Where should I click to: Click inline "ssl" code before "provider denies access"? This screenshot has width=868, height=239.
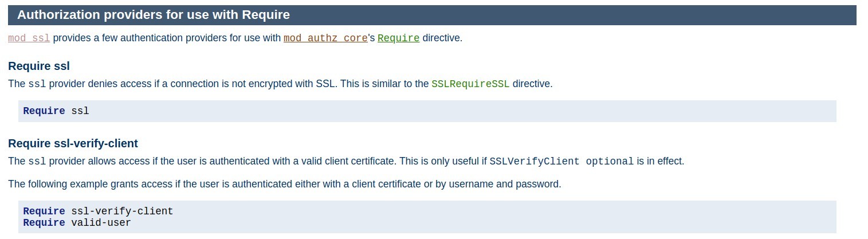click(x=37, y=84)
